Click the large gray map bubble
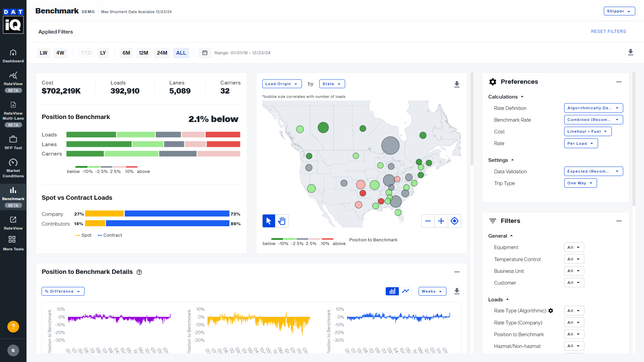The image size is (644, 362). 390,145
